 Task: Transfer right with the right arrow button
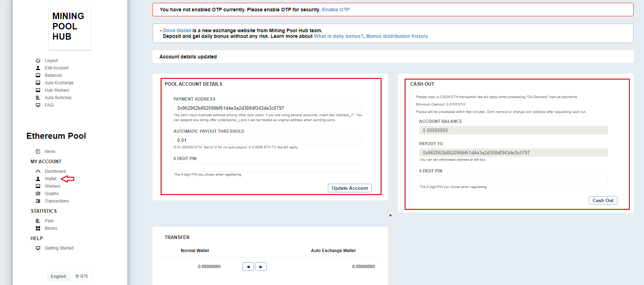coord(261,267)
